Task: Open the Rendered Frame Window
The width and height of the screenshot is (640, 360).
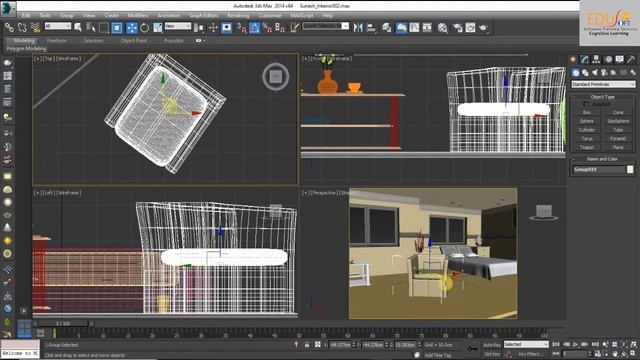Action: point(470,27)
